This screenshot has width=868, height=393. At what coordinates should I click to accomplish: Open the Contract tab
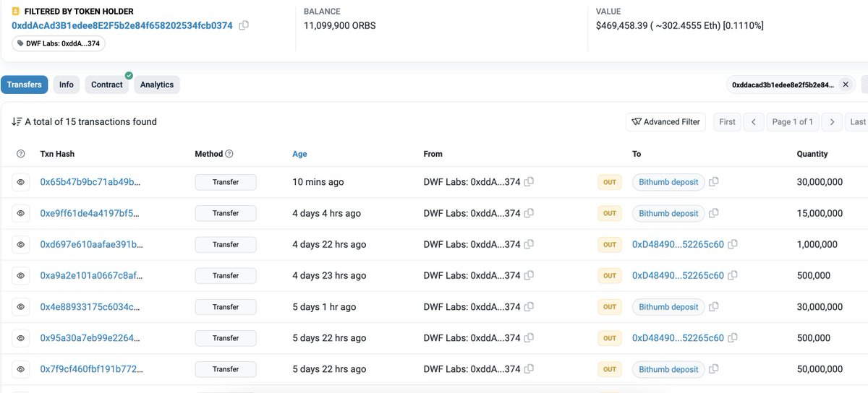click(107, 85)
